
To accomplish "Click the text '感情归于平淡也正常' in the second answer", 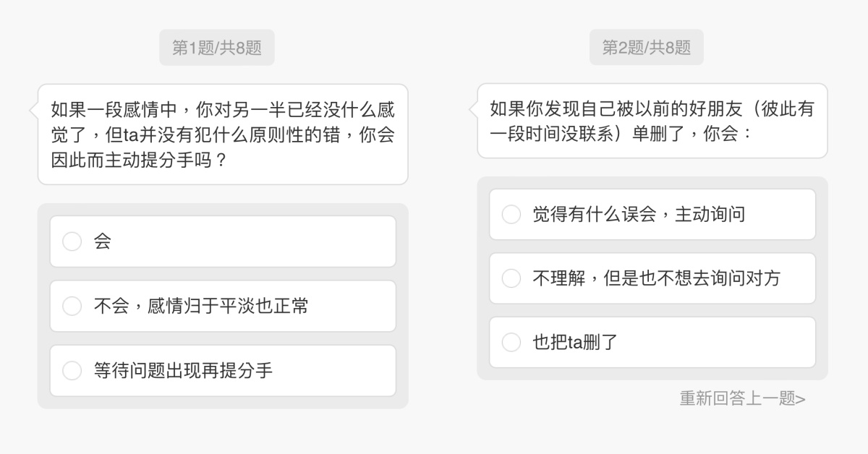I will [x=228, y=306].
